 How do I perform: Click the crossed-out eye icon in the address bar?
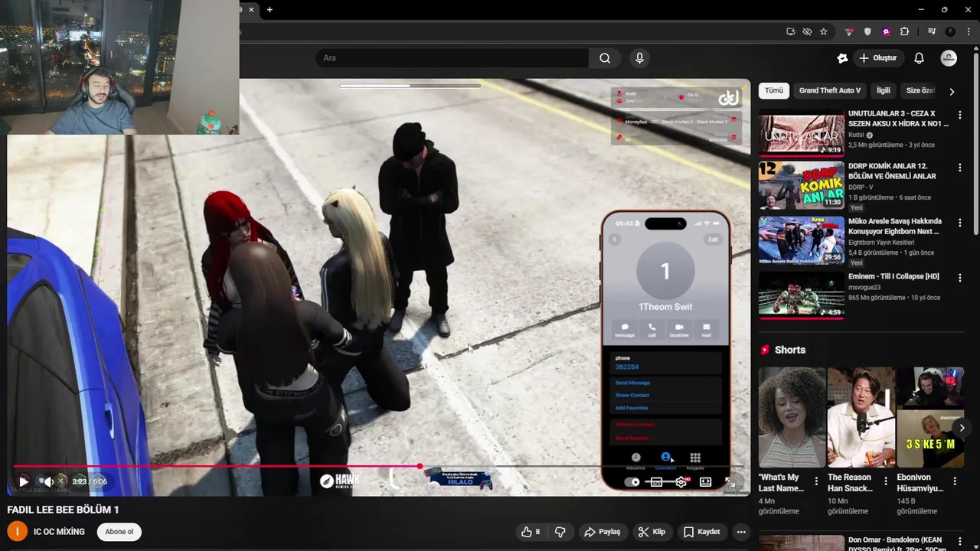click(807, 31)
